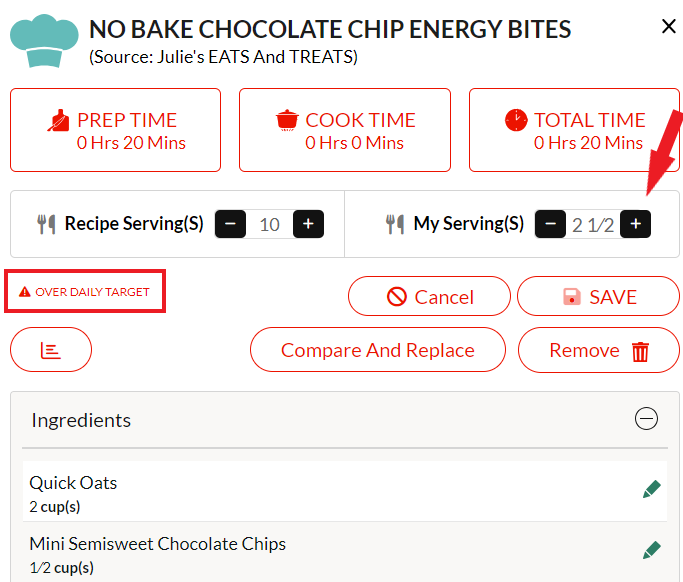Edit Mini Semisweet Chocolate Chips pencil icon

point(652,550)
